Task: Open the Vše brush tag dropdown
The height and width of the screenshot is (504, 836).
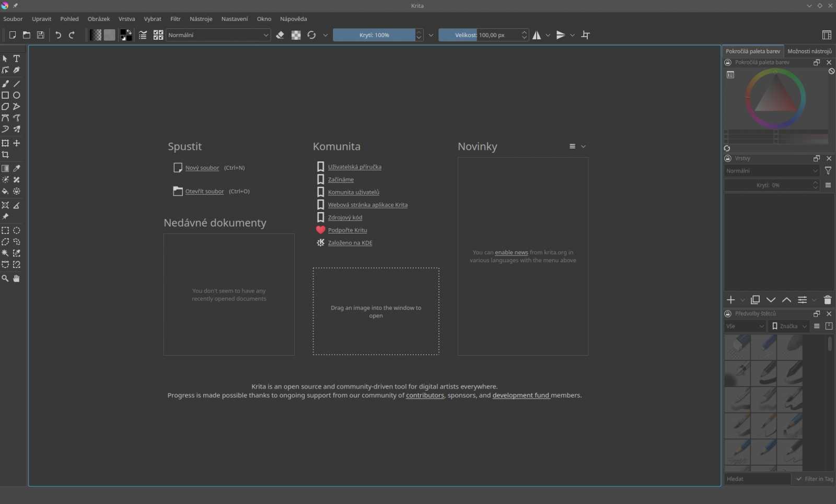Action: 745,326
